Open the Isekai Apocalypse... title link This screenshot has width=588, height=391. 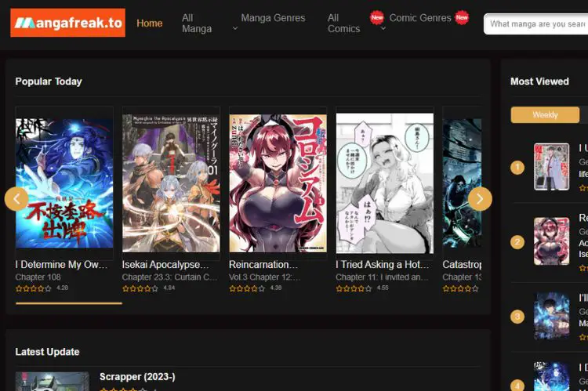point(165,265)
